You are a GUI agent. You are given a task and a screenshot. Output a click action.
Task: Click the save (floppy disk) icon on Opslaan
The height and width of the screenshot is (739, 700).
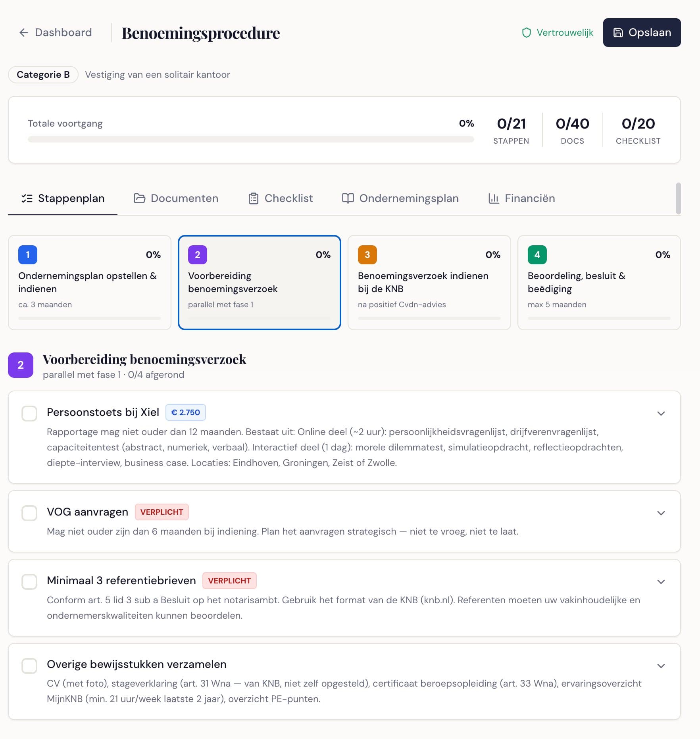(x=618, y=33)
